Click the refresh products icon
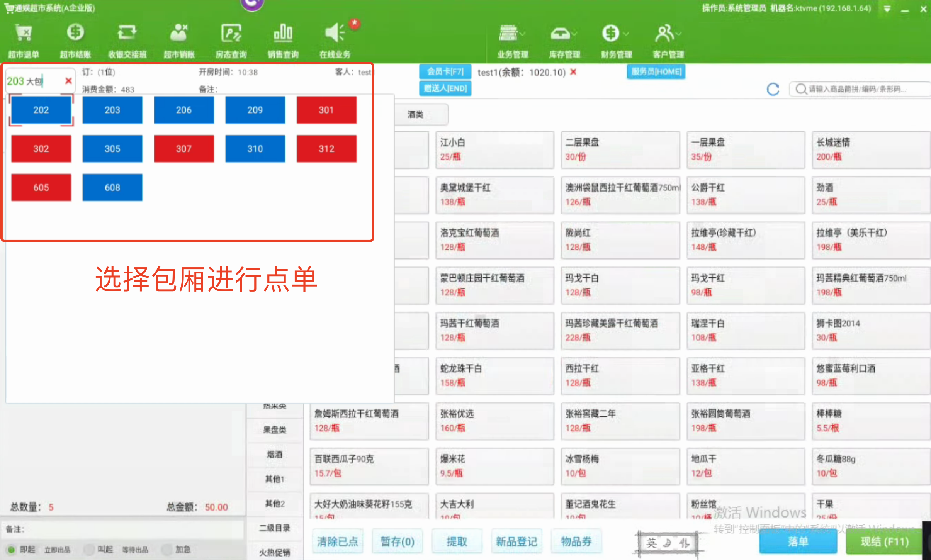Viewport: 931px width, 560px height. click(x=773, y=89)
